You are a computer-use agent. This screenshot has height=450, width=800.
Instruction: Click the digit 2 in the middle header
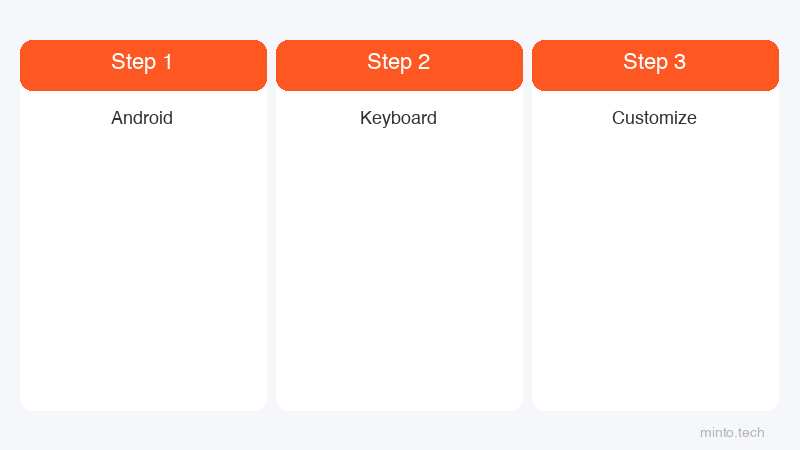pos(424,62)
